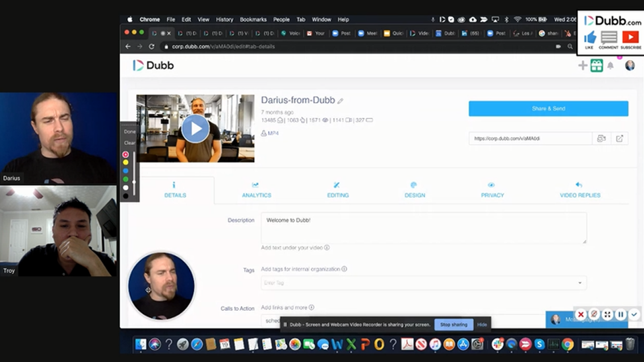Click info icon beside 'Add text under your video'

click(327, 247)
